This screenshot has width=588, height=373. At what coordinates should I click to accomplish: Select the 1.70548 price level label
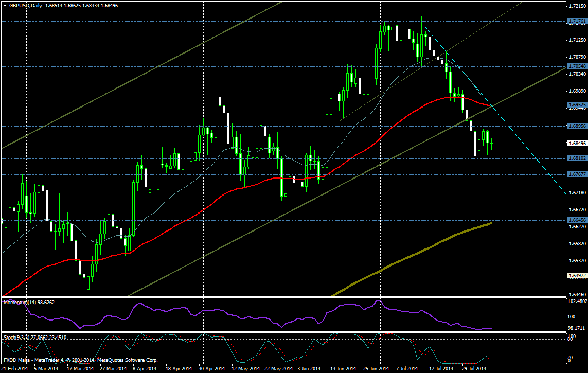pos(577,66)
